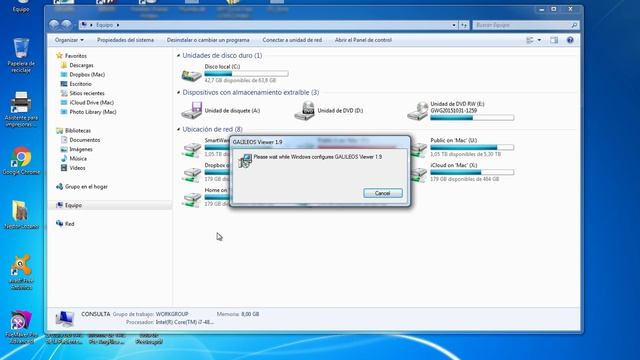Expand the arrow after Equipo in breadcrumb
Screen dimensions: 640x360
pyautogui.click(x=118, y=25)
